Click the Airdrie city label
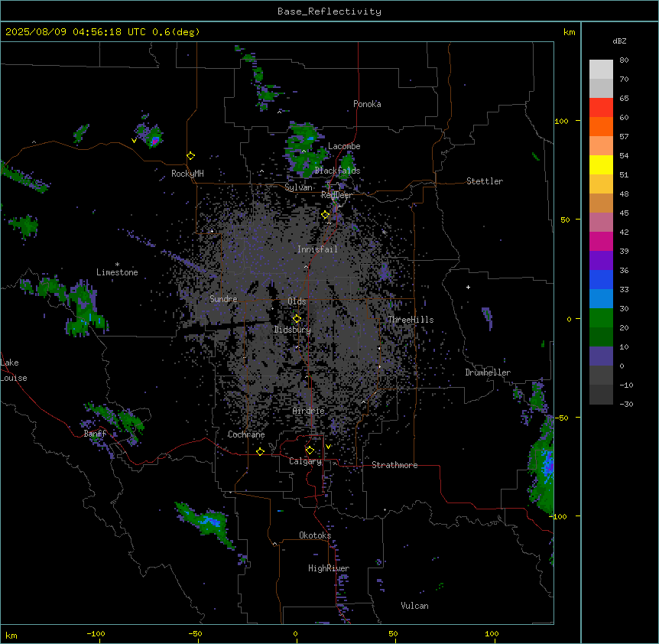Screen dimensions: 659x644 point(309,411)
